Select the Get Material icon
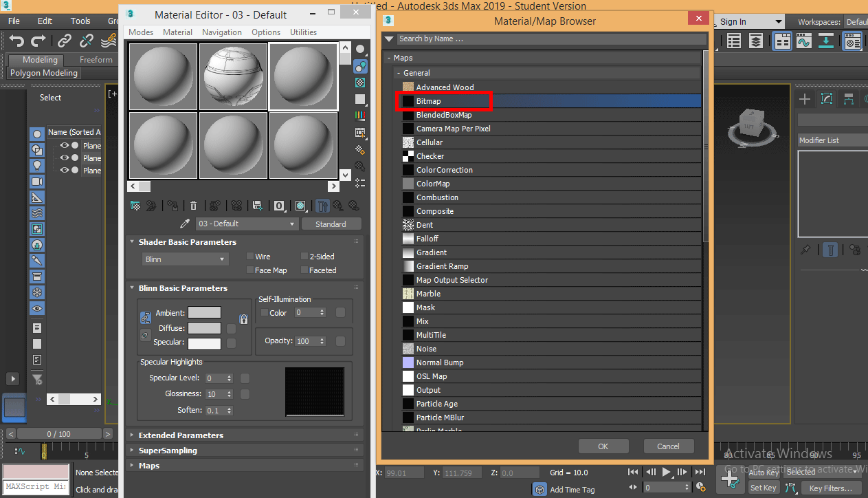This screenshot has height=498, width=868. (x=135, y=205)
